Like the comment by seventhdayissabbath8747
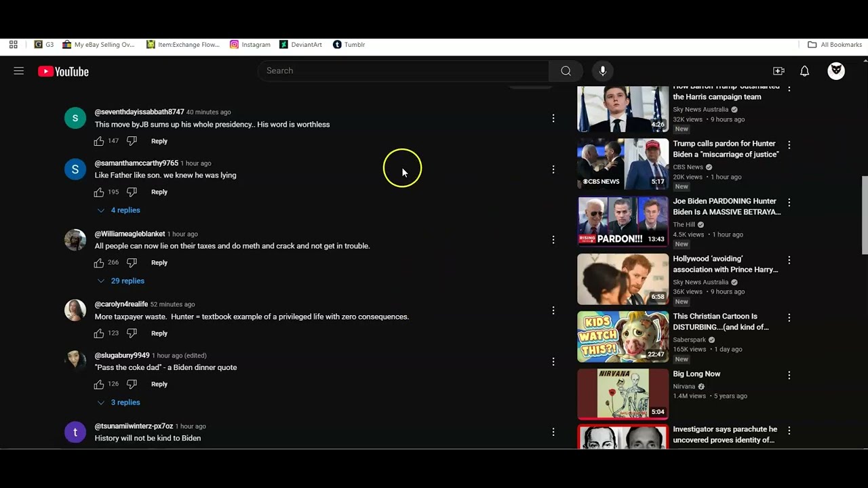The image size is (868, 488). (x=99, y=141)
